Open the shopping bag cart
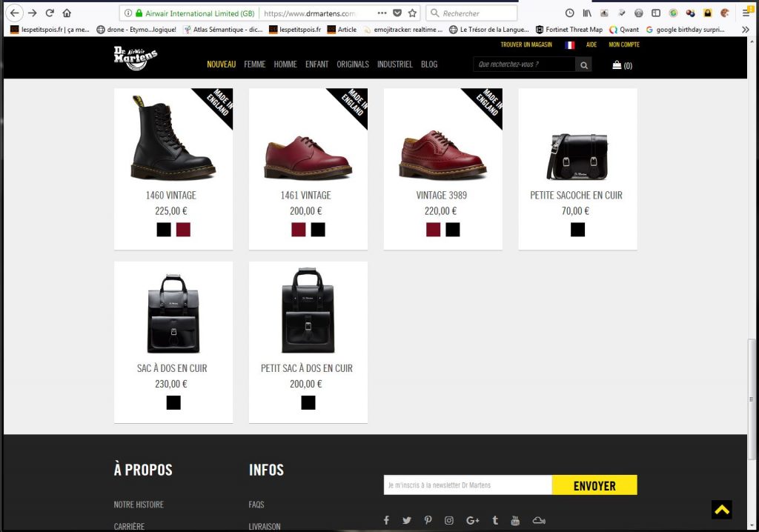759x532 pixels. point(622,65)
